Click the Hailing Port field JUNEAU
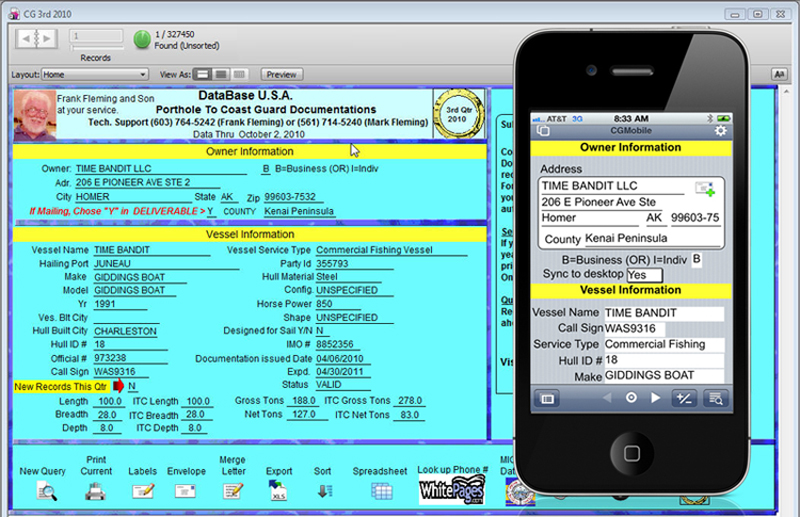This screenshot has width=800, height=517. [x=166, y=264]
